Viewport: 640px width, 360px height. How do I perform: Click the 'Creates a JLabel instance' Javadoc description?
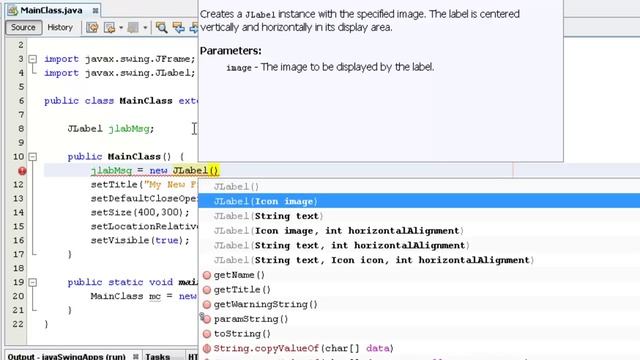pyautogui.click(x=360, y=20)
